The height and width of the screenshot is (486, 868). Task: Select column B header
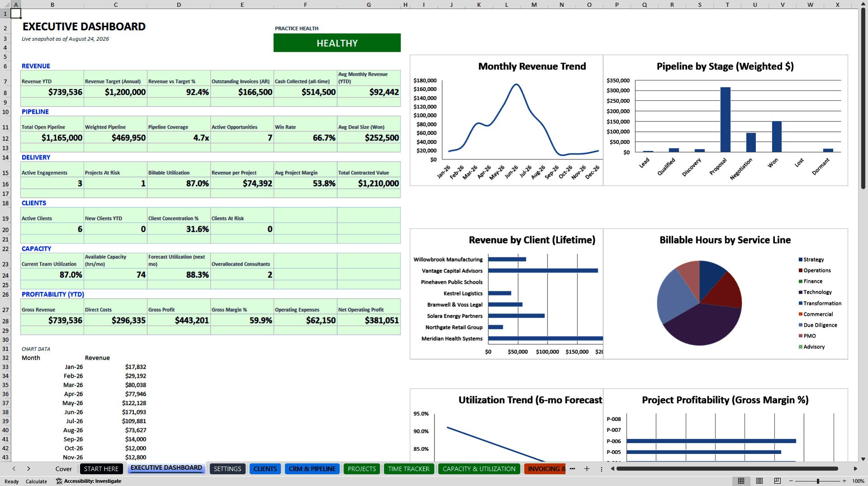click(x=52, y=5)
